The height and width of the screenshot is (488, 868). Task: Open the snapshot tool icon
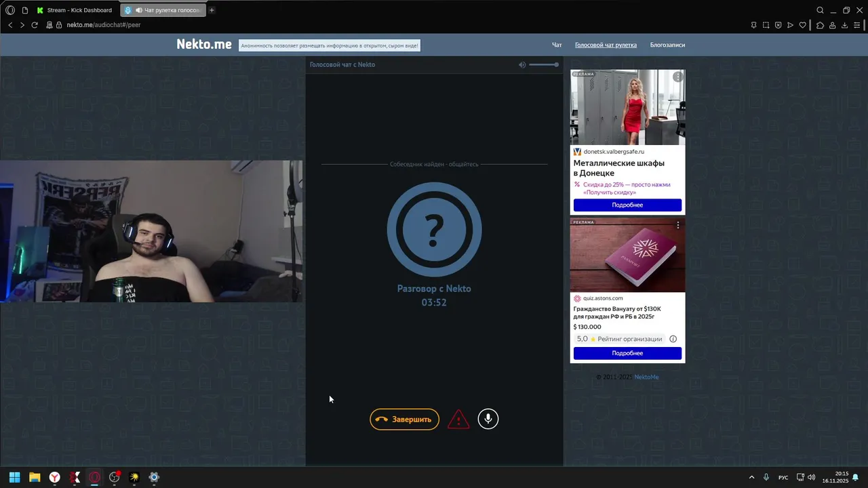[x=766, y=25]
